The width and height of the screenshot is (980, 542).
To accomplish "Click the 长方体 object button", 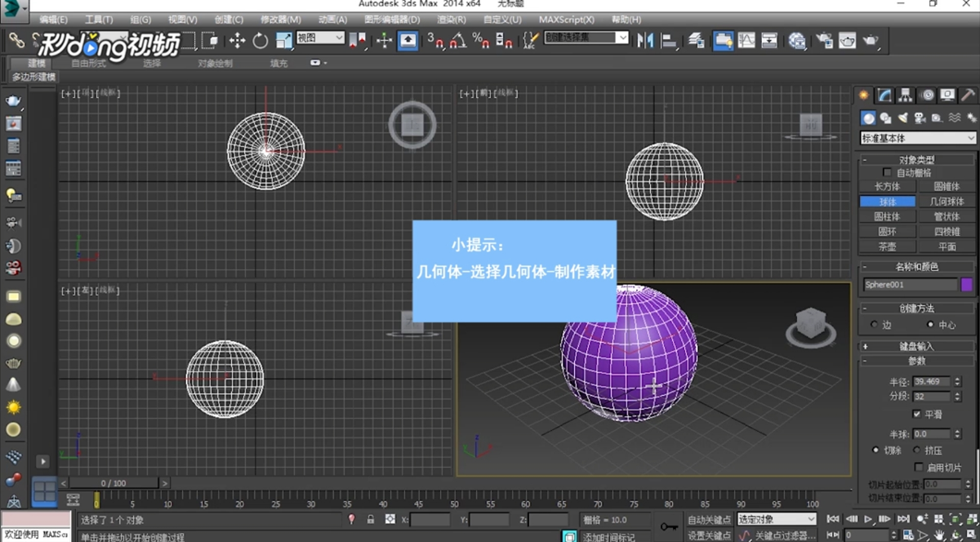I will coord(887,187).
